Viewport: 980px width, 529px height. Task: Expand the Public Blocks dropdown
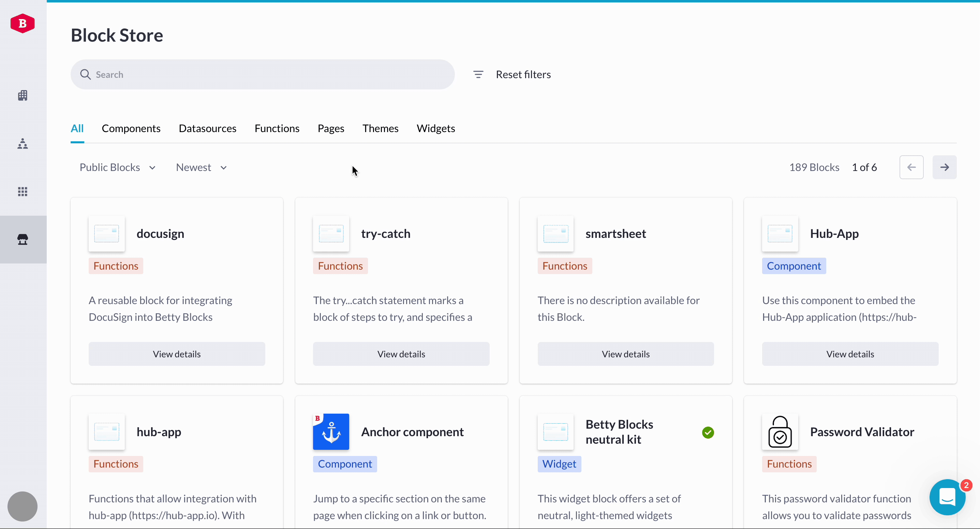pos(118,167)
